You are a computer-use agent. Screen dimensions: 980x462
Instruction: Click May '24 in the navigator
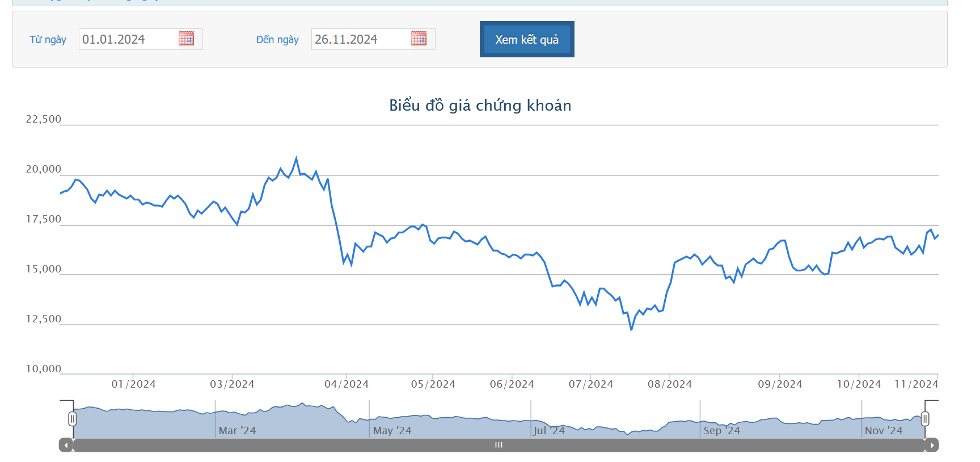pos(392,431)
